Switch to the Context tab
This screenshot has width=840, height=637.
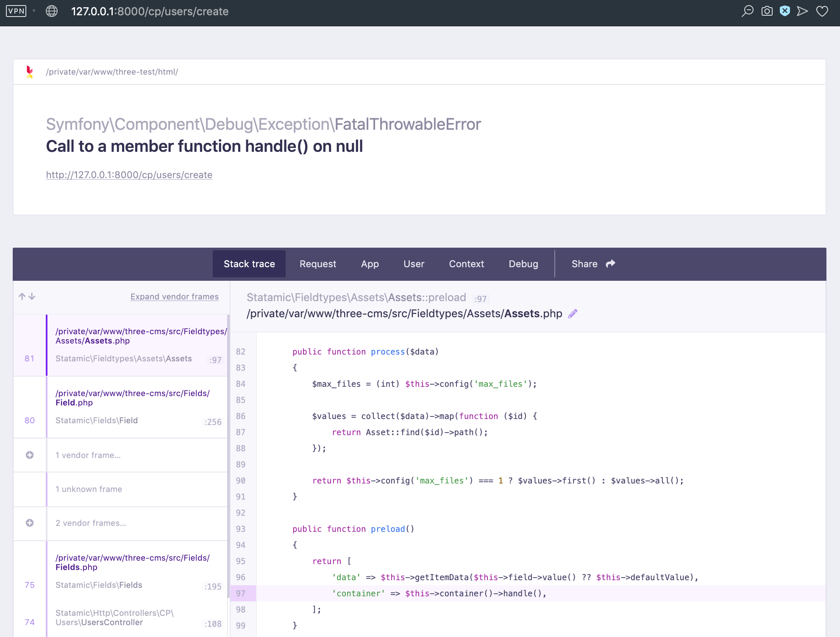coord(466,264)
